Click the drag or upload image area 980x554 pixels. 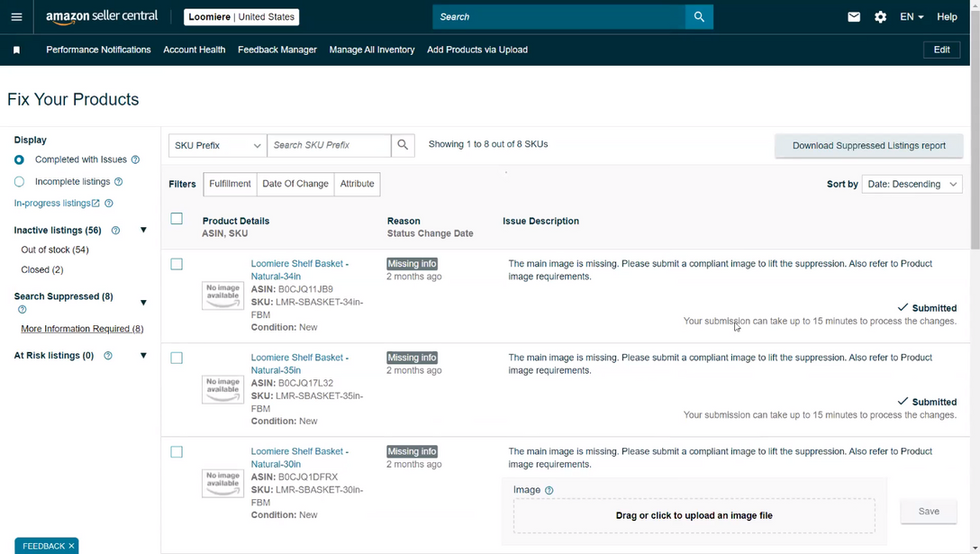coord(694,516)
